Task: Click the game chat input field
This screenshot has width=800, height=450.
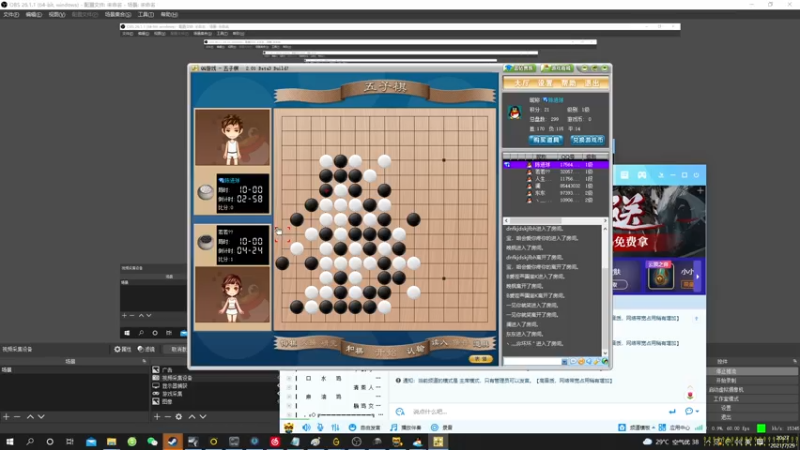Action: [x=532, y=361]
